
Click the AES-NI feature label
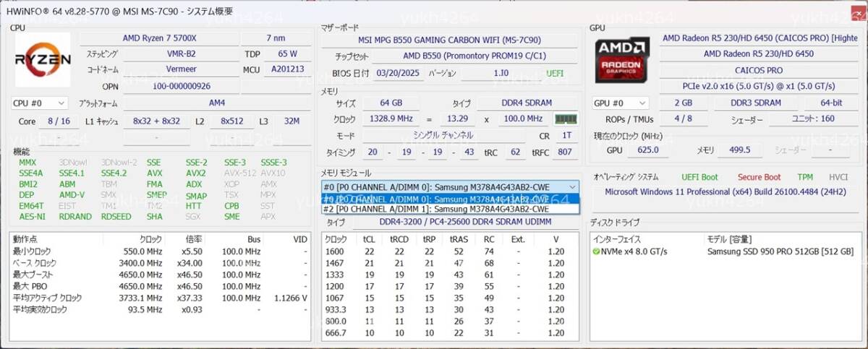(x=32, y=217)
